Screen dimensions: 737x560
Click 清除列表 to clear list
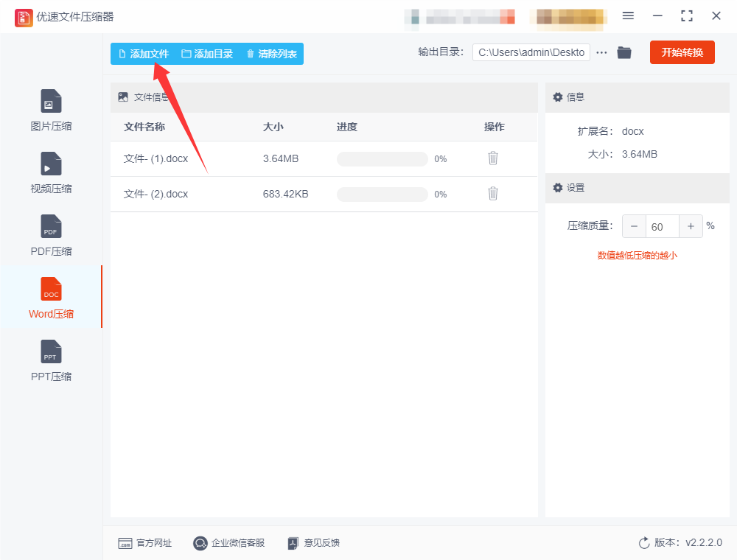coord(272,54)
